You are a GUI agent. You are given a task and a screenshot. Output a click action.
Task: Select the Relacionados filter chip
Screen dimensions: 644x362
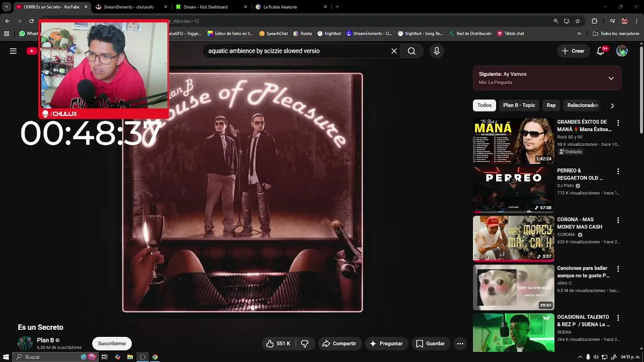click(583, 105)
